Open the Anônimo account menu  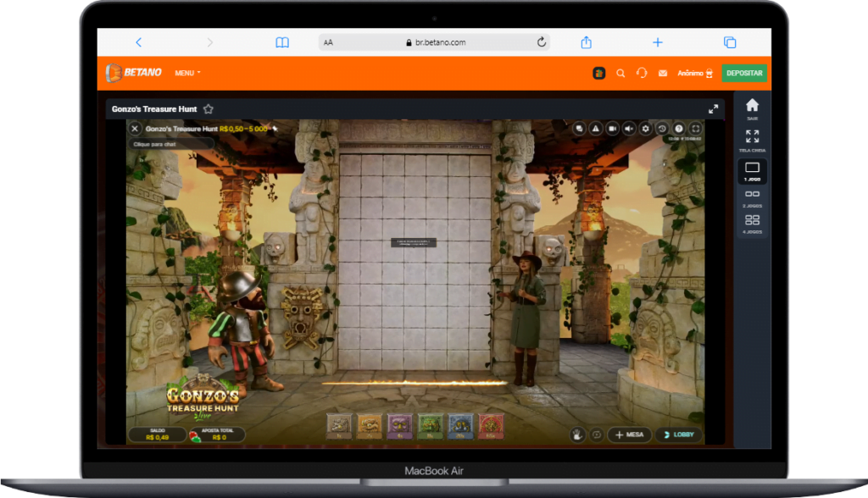(695, 73)
